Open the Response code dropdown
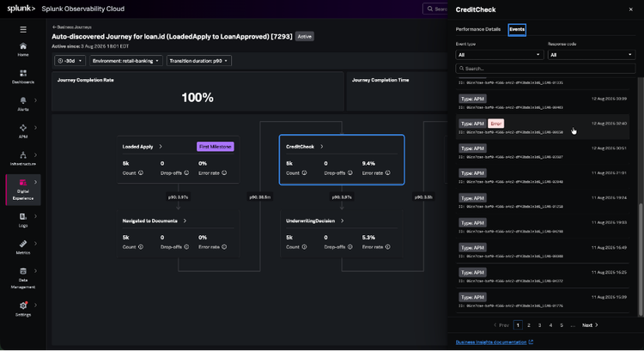Screen dimensions: 644x351 click(x=592, y=55)
